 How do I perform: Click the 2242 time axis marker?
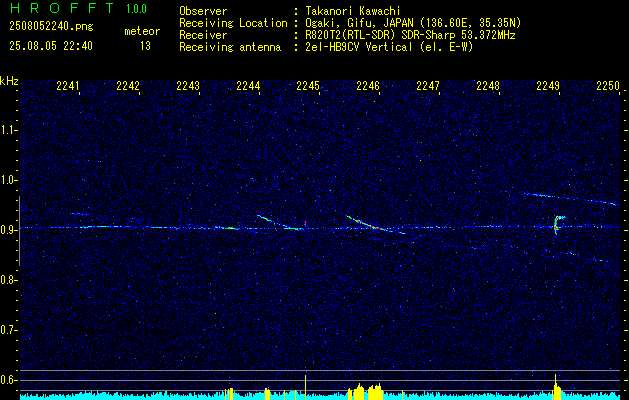click(x=128, y=86)
